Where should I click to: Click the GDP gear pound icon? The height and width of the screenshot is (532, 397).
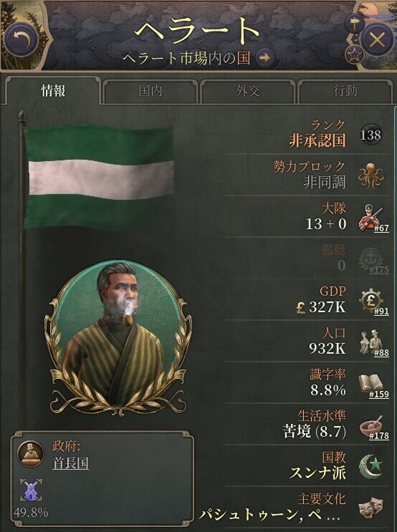tap(370, 301)
